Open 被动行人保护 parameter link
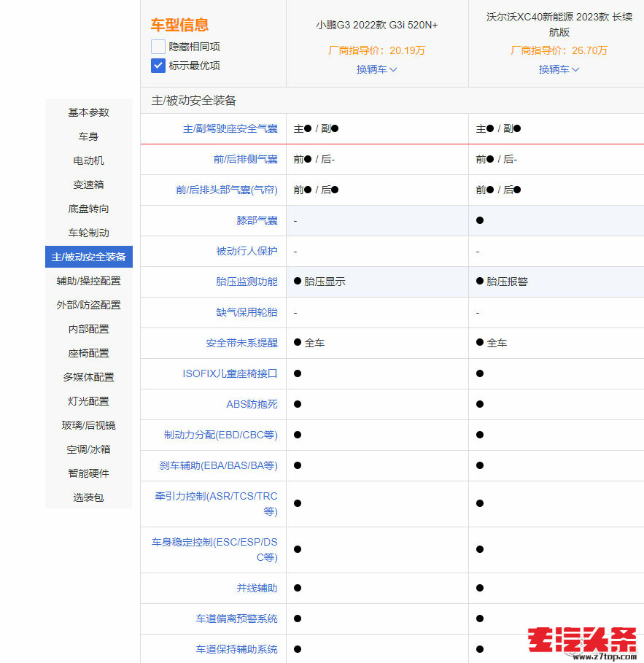Image resolution: width=644 pixels, height=663 pixels. tap(247, 251)
